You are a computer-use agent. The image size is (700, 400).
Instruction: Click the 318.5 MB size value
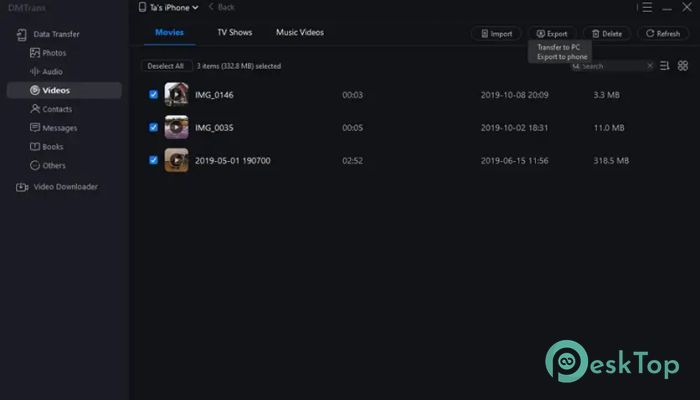611,161
